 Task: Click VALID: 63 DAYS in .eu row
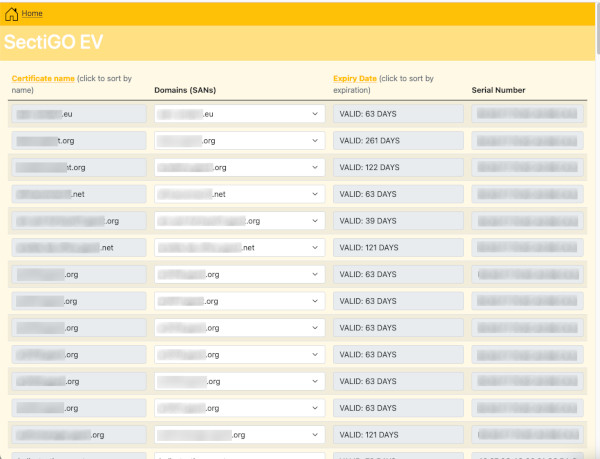point(398,114)
